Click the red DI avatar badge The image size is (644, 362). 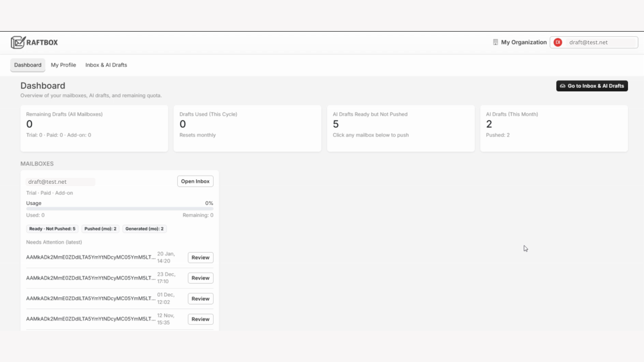pos(558,42)
